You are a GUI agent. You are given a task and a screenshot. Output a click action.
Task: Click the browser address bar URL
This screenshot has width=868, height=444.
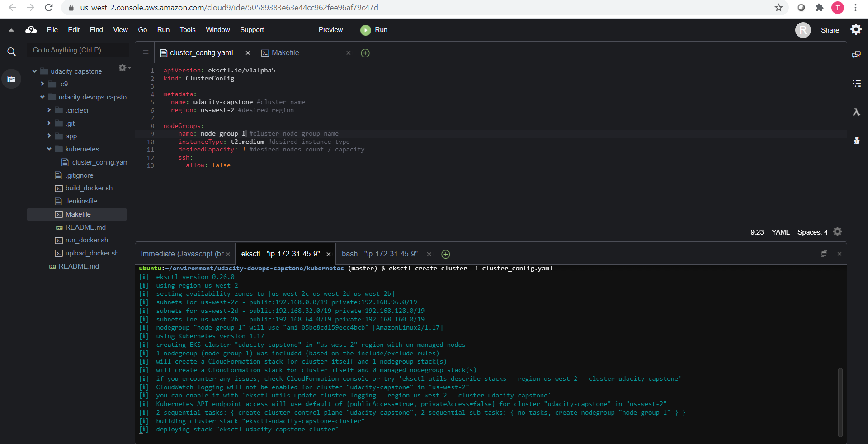click(x=229, y=8)
